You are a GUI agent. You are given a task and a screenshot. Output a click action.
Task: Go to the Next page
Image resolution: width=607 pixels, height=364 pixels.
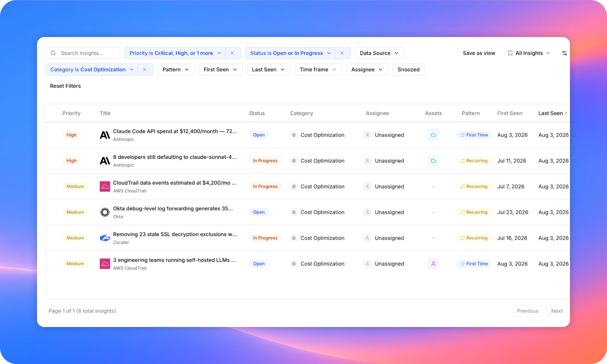[557, 311]
